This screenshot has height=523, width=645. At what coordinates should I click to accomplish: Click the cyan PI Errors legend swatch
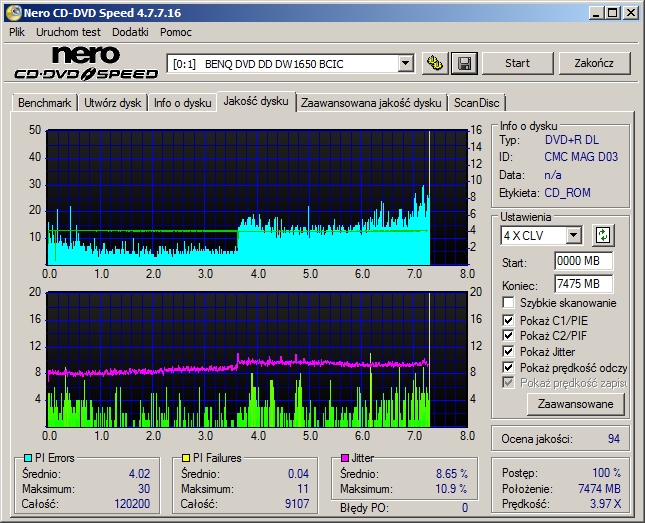(28, 458)
